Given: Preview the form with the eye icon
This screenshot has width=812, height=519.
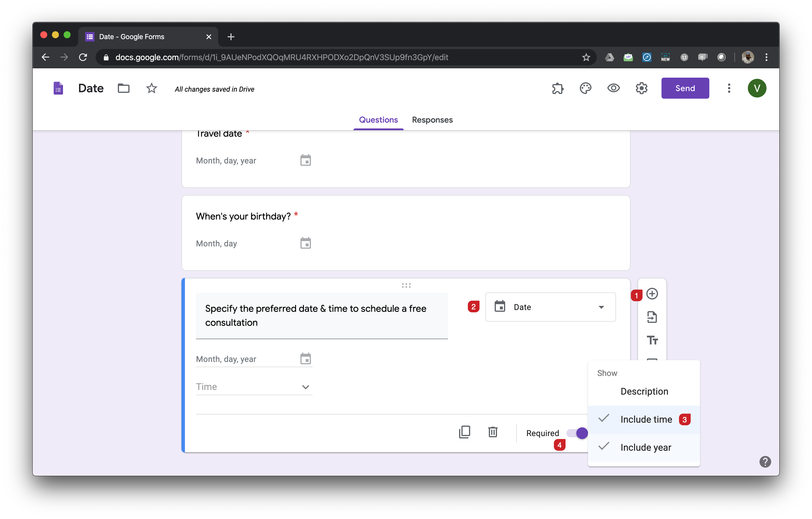Looking at the screenshot, I should point(613,88).
